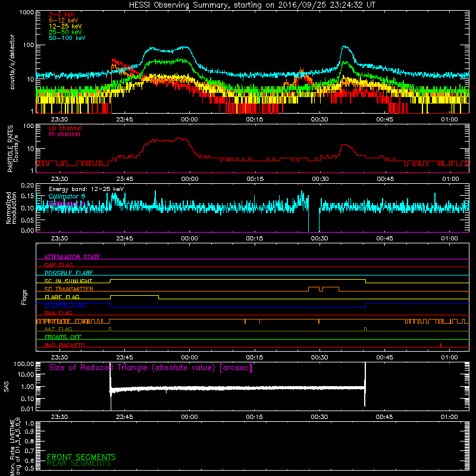476x476 pixels.
Task: Click the 00:00 time label under the counts plot
Action: [x=189, y=120]
